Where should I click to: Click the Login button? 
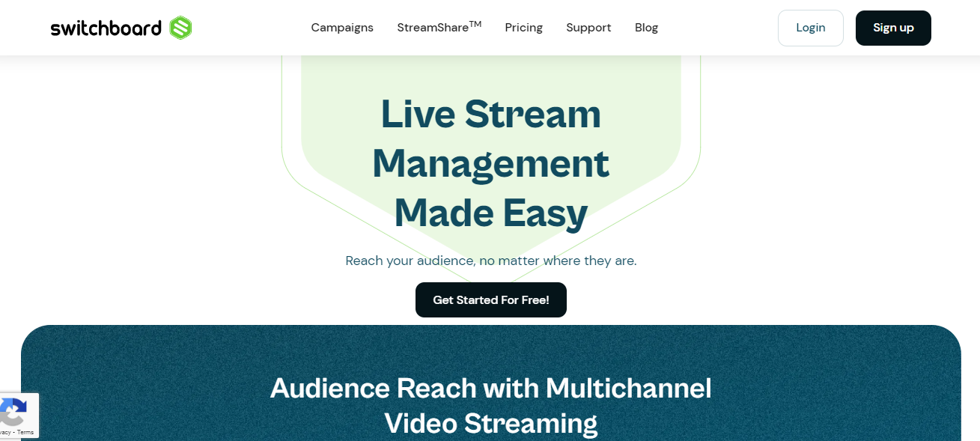point(810,28)
